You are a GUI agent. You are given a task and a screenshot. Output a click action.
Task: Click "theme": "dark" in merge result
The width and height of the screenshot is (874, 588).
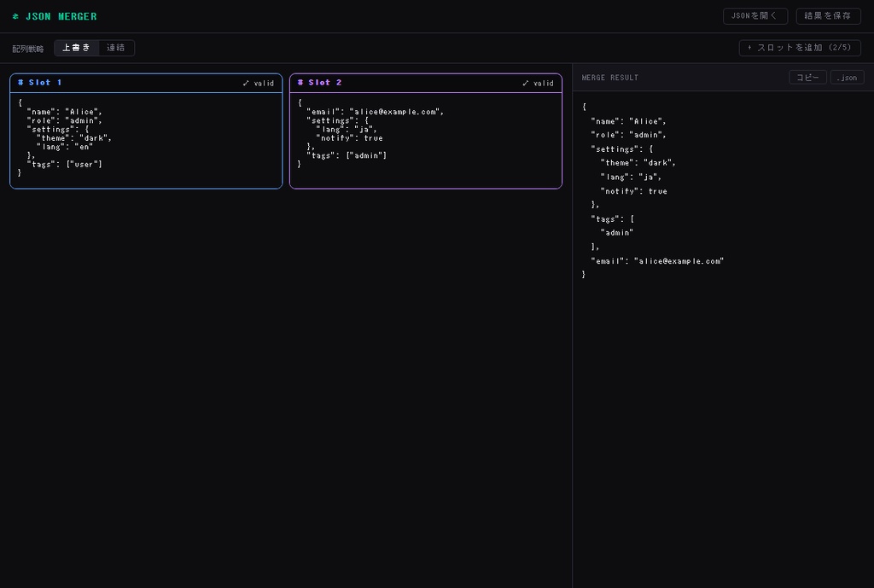tap(638, 163)
